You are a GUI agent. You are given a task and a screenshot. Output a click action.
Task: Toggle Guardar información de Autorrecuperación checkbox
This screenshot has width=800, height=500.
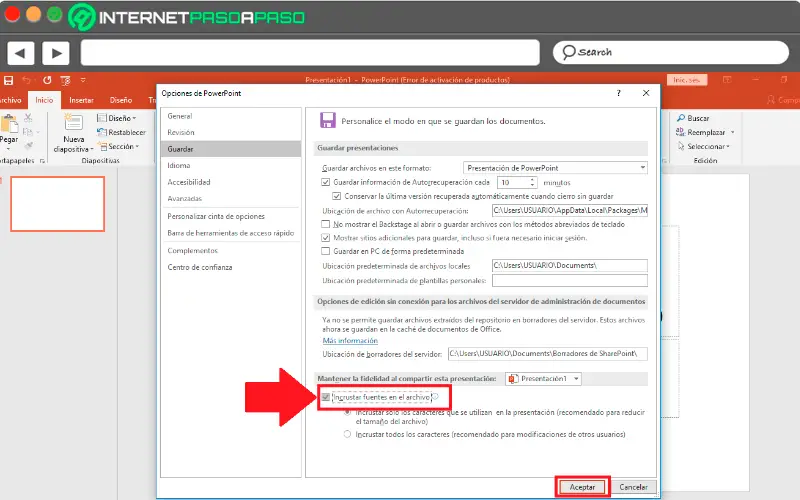pyautogui.click(x=326, y=182)
